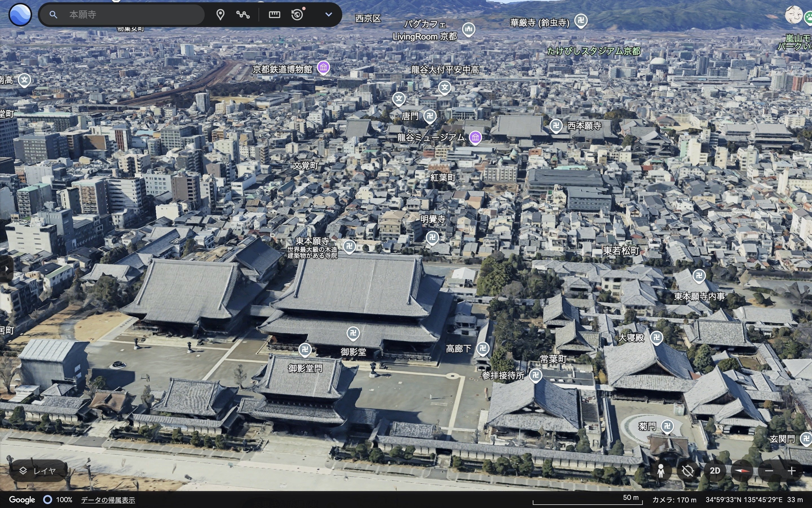Viewport: 812px width, 508px height.
Task: Select the 御影堂門 temple marker
Action: 305,350
